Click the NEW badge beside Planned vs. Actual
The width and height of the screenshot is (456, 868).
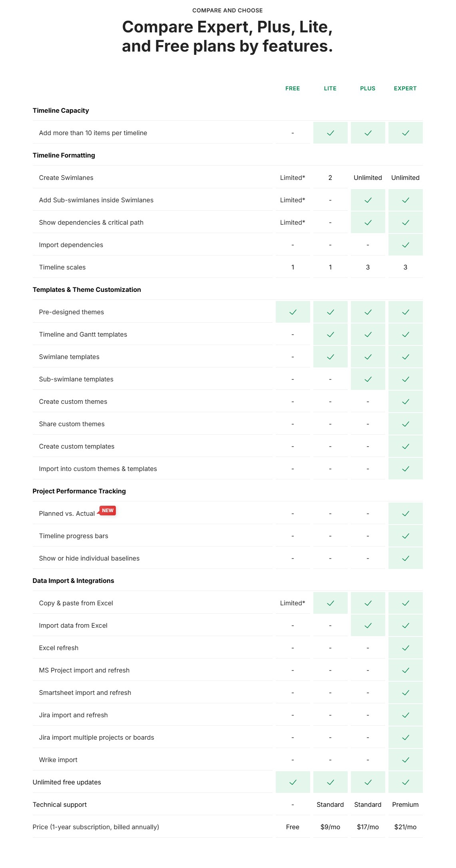108,511
